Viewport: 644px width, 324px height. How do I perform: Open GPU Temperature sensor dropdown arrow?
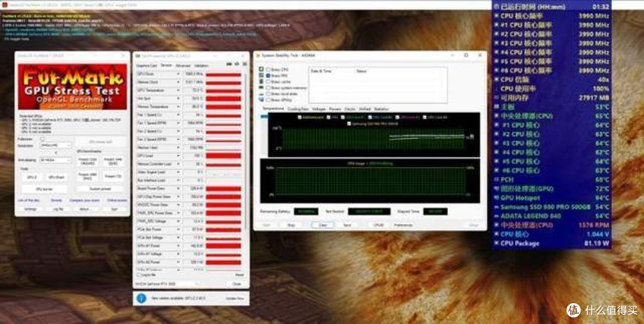coord(178,90)
